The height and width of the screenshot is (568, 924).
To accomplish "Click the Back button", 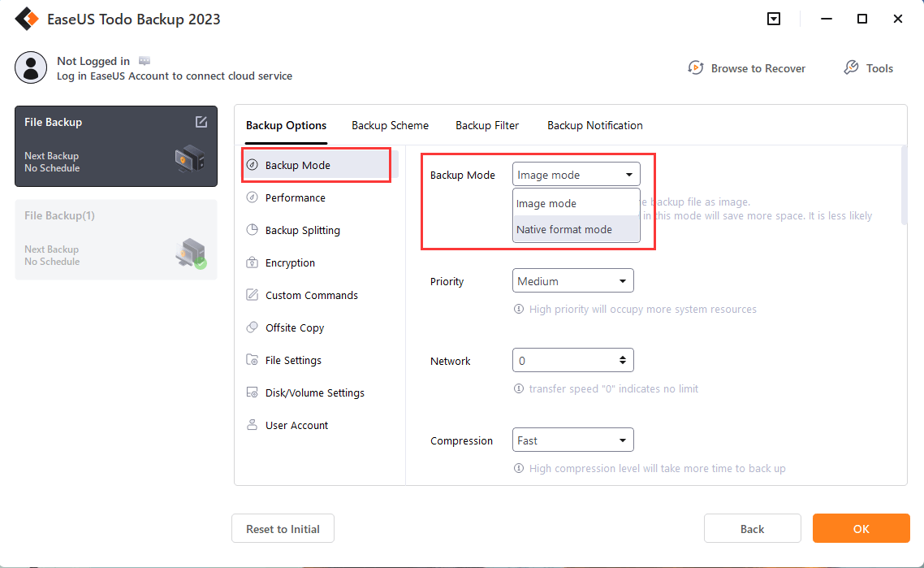I will pyautogui.click(x=752, y=528).
